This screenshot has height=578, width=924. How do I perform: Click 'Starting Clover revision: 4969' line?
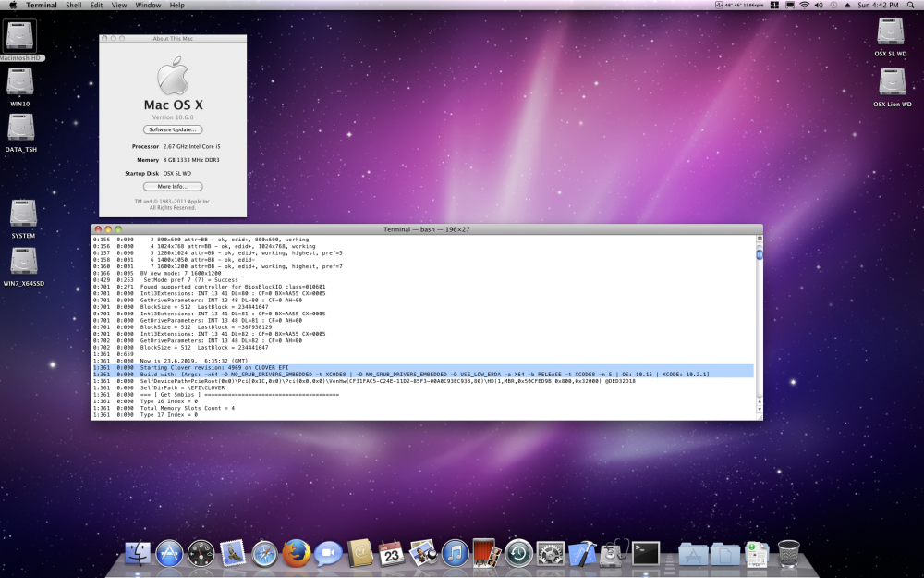coord(214,367)
